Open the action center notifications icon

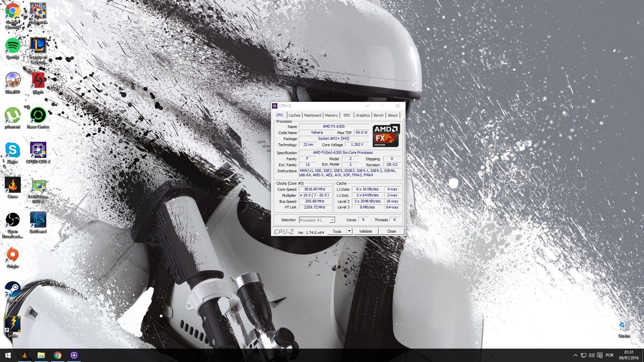[600, 355]
